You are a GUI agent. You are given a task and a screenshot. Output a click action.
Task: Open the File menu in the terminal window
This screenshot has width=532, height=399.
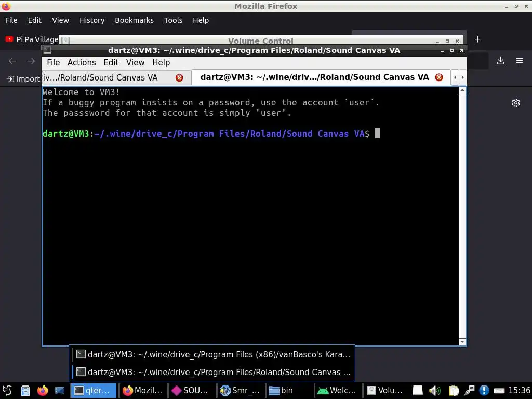[54, 63]
